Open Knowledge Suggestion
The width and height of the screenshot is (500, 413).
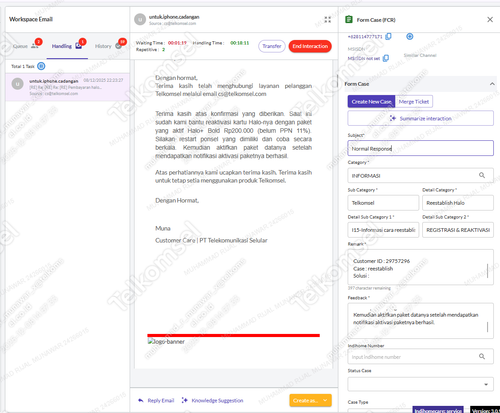tap(217, 400)
